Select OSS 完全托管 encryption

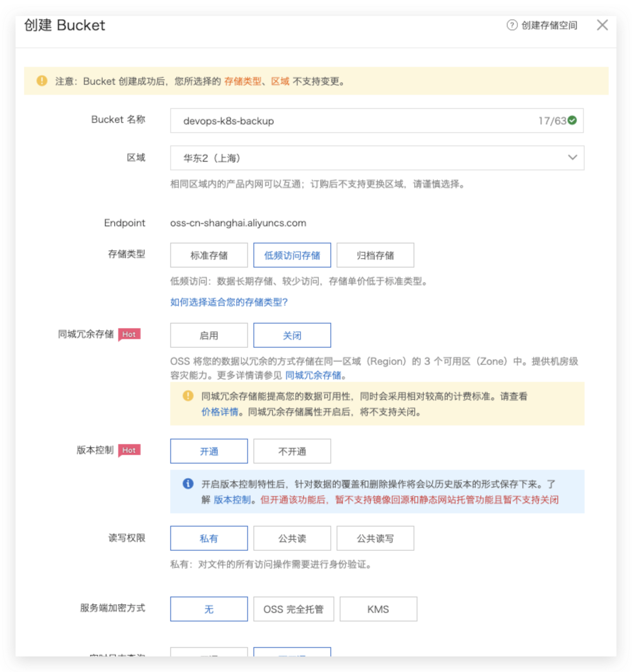click(x=293, y=609)
